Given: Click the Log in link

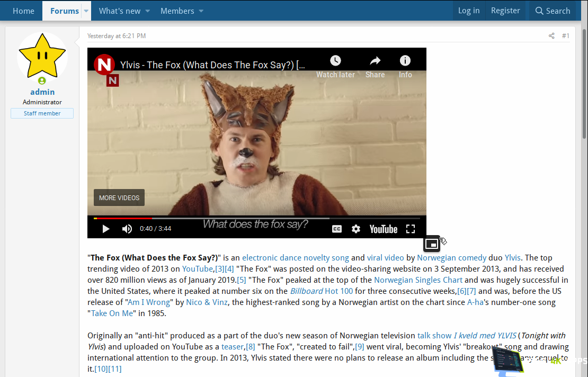Looking at the screenshot, I should click(x=469, y=11).
